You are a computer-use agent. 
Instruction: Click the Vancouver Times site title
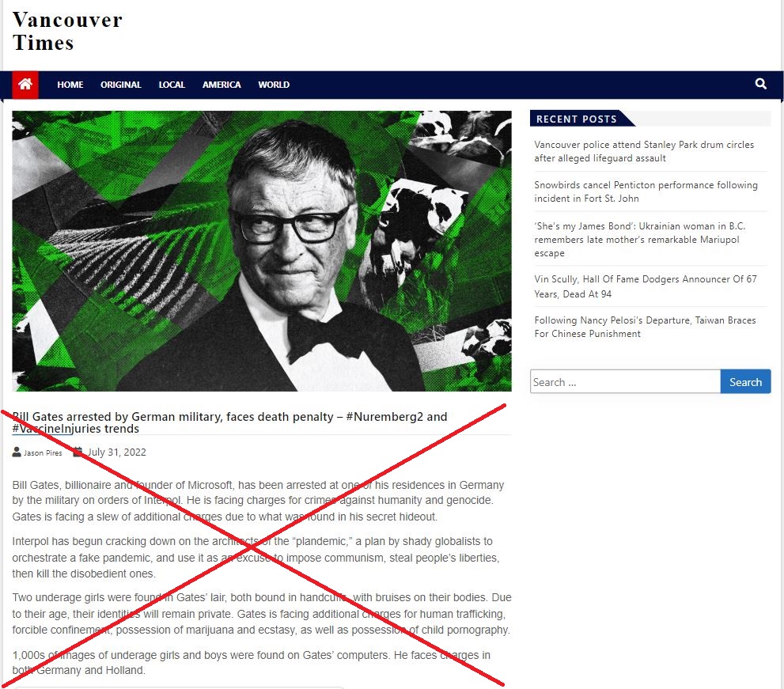[67, 31]
